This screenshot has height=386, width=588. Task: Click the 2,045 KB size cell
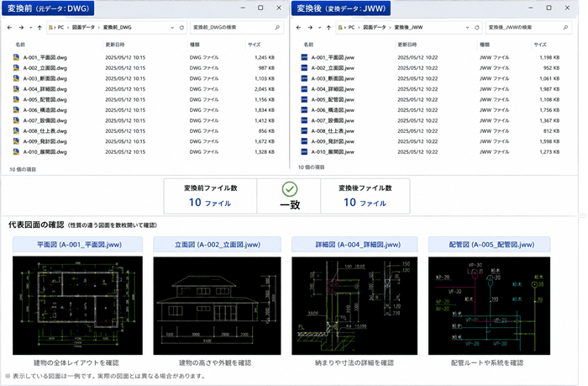tap(265, 89)
